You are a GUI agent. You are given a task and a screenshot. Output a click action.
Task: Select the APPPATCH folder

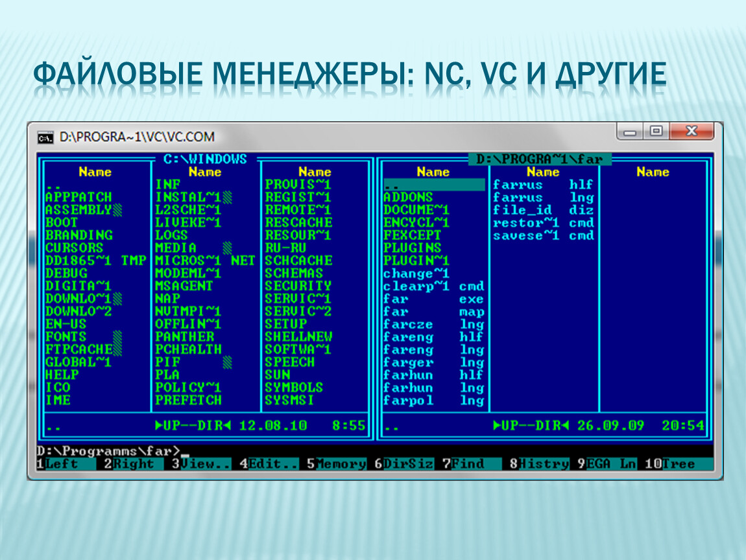click(x=78, y=197)
